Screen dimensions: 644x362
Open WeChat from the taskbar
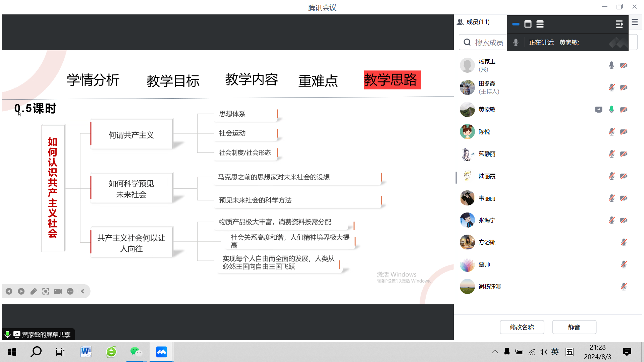click(136, 352)
